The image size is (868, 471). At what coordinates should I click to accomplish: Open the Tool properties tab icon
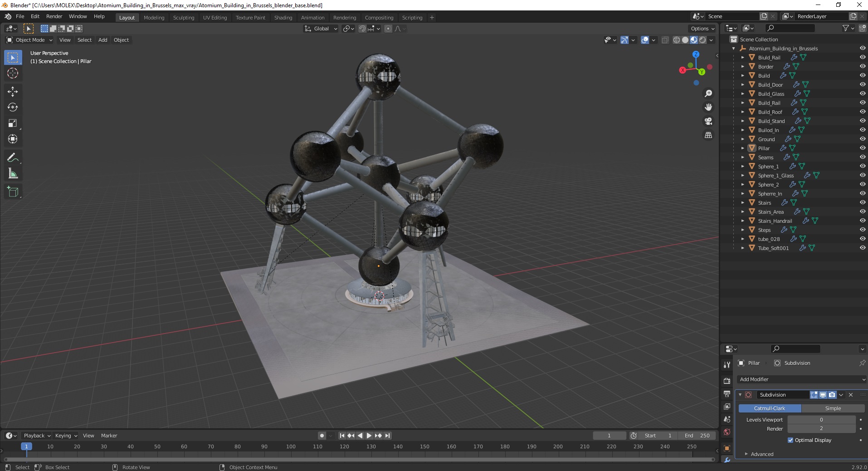point(727,365)
